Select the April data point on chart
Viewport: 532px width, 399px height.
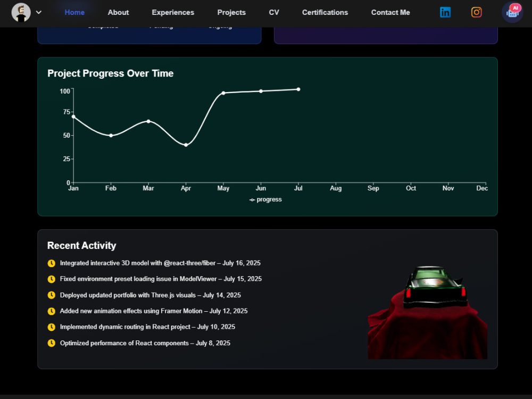point(186,145)
